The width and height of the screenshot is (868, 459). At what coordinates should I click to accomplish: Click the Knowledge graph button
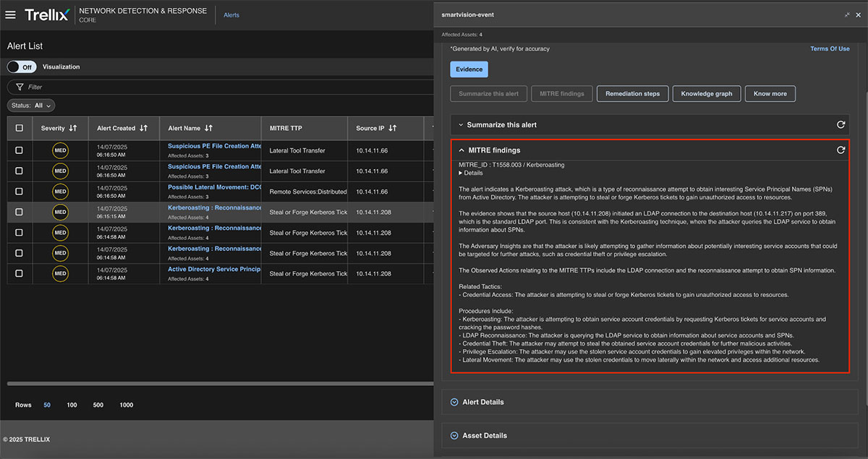click(x=707, y=93)
